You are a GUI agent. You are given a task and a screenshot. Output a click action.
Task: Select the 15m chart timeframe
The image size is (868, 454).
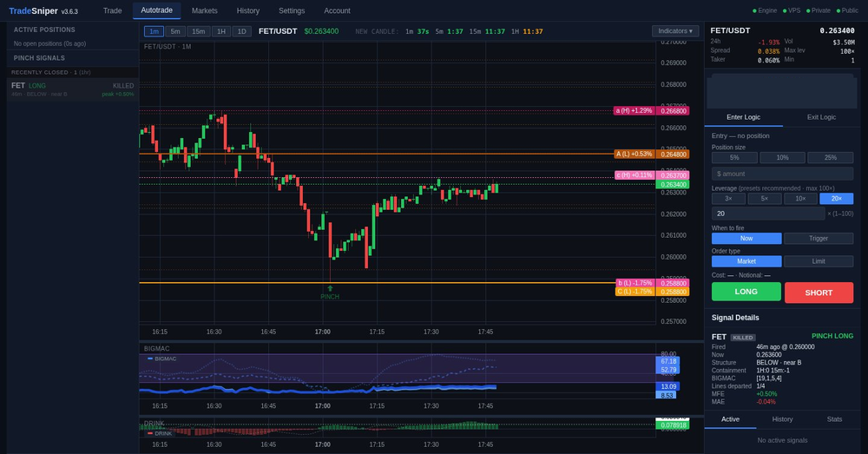click(x=198, y=31)
